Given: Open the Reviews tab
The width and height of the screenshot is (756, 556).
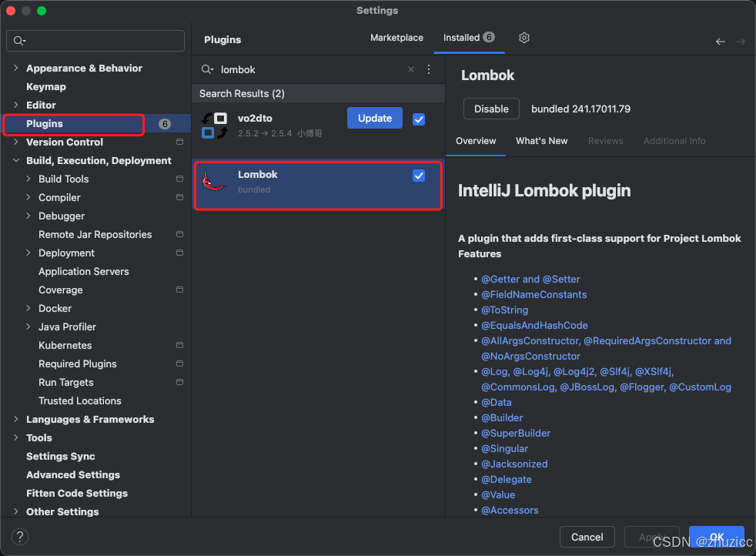Looking at the screenshot, I should pos(606,141).
